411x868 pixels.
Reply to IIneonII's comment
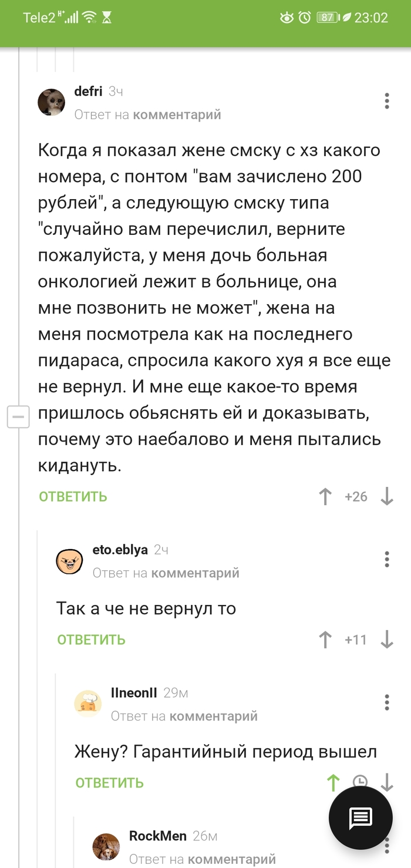pyautogui.click(x=109, y=783)
